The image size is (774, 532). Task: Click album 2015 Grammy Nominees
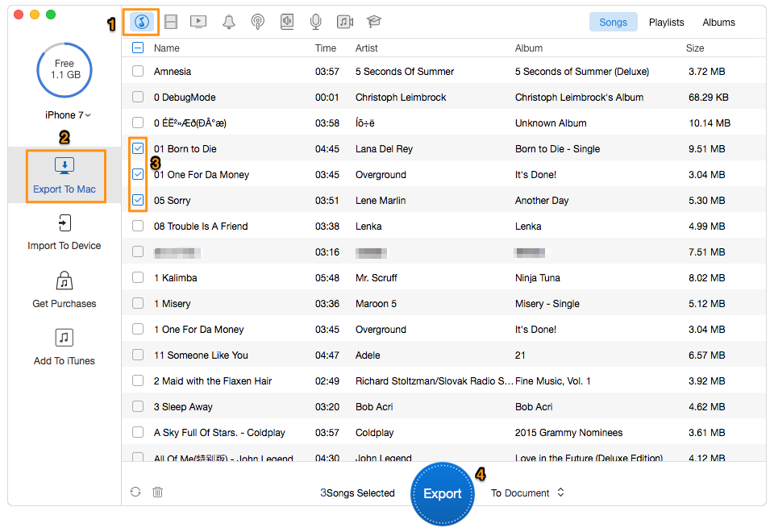tap(568, 432)
